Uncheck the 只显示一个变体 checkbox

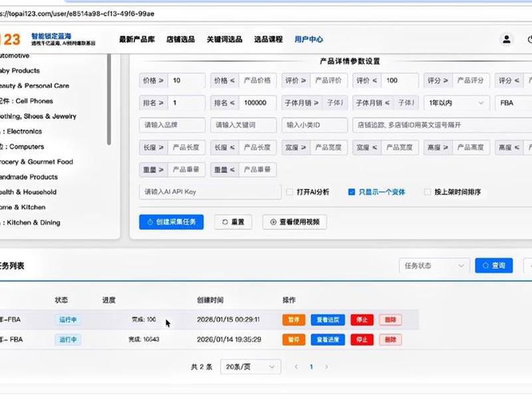tap(352, 192)
